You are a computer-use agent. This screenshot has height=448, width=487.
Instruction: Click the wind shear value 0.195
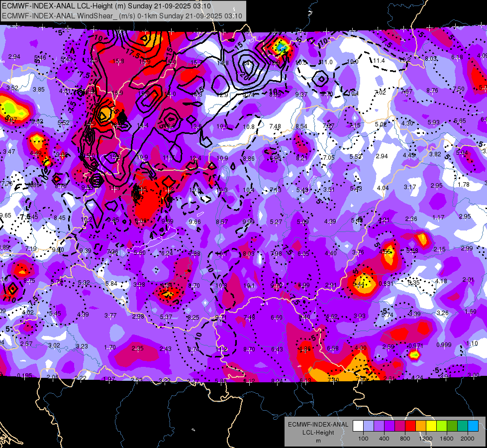(24, 375)
